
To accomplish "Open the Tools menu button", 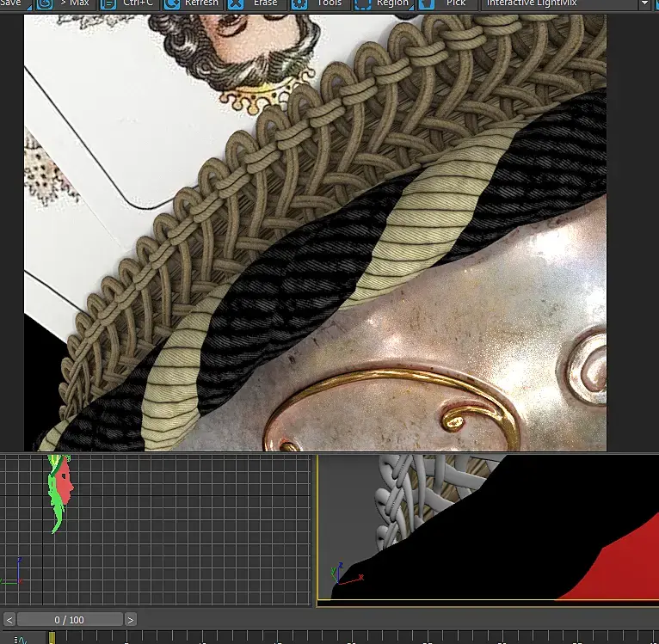I will pyautogui.click(x=319, y=4).
